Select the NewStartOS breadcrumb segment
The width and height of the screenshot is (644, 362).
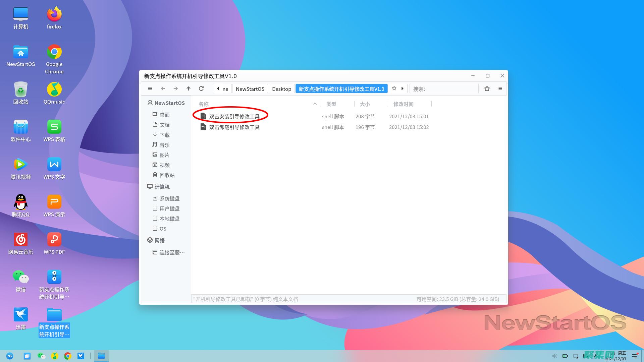(x=250, y=89)
